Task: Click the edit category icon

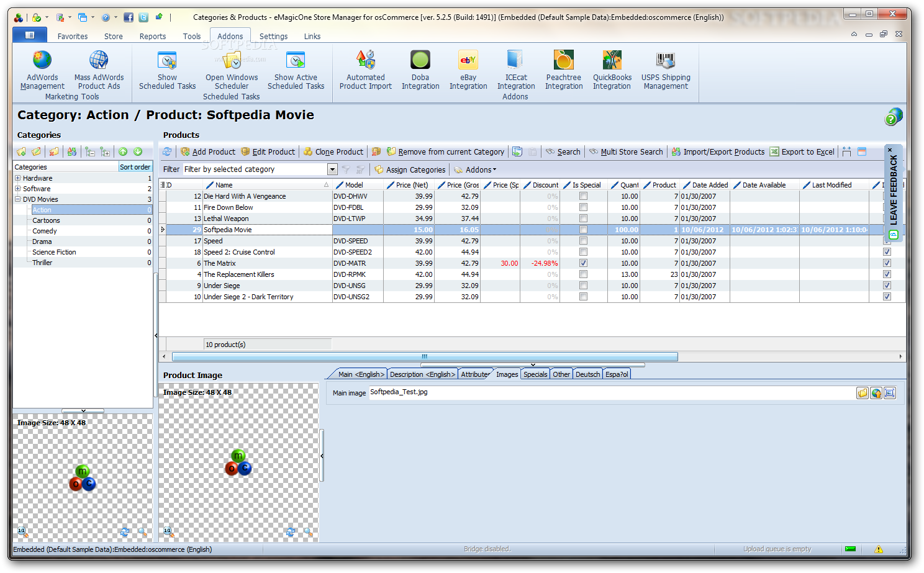Action: tap(37, 151)
